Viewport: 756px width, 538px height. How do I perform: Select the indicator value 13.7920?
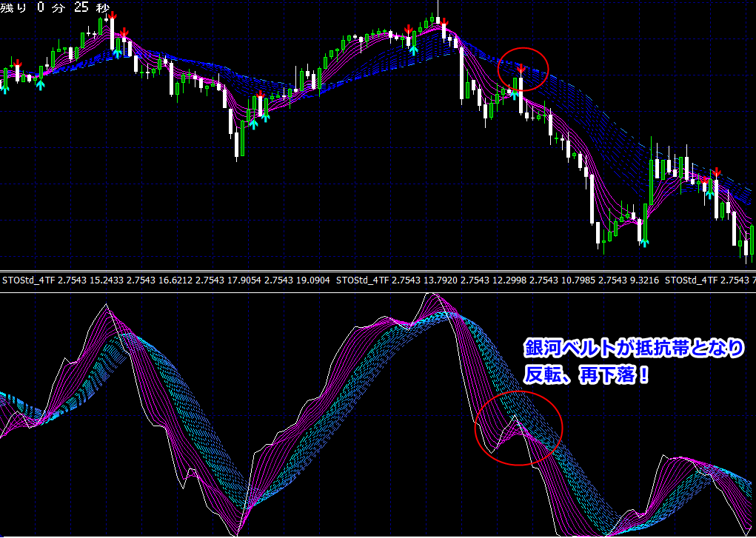(439, 280)
